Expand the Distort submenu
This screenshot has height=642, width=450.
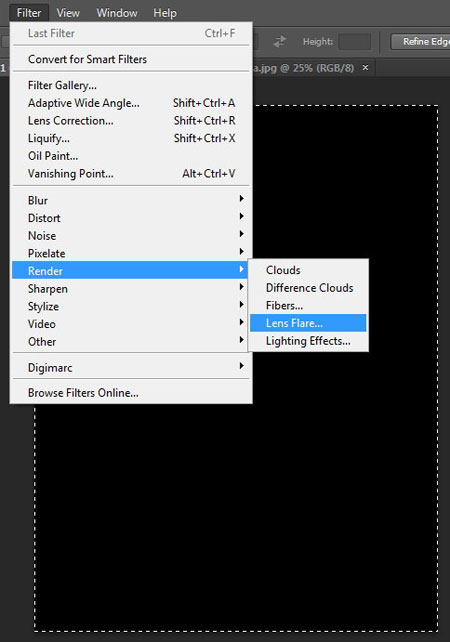tap(131, 218)
